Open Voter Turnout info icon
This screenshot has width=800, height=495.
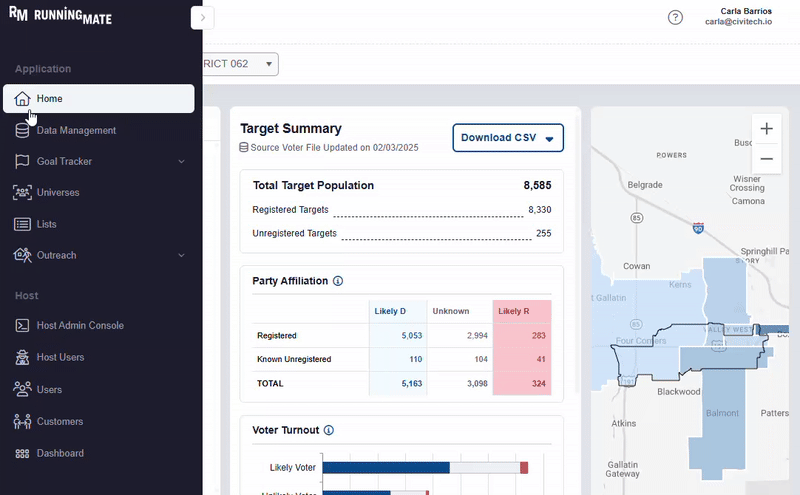tap(329, 430)
